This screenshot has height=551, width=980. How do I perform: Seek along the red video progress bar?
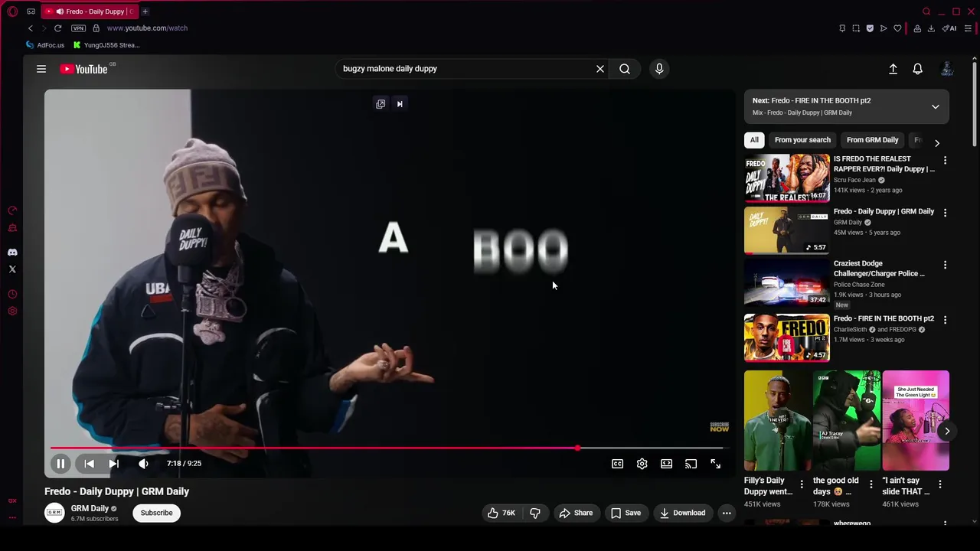(x=387, y=448)
